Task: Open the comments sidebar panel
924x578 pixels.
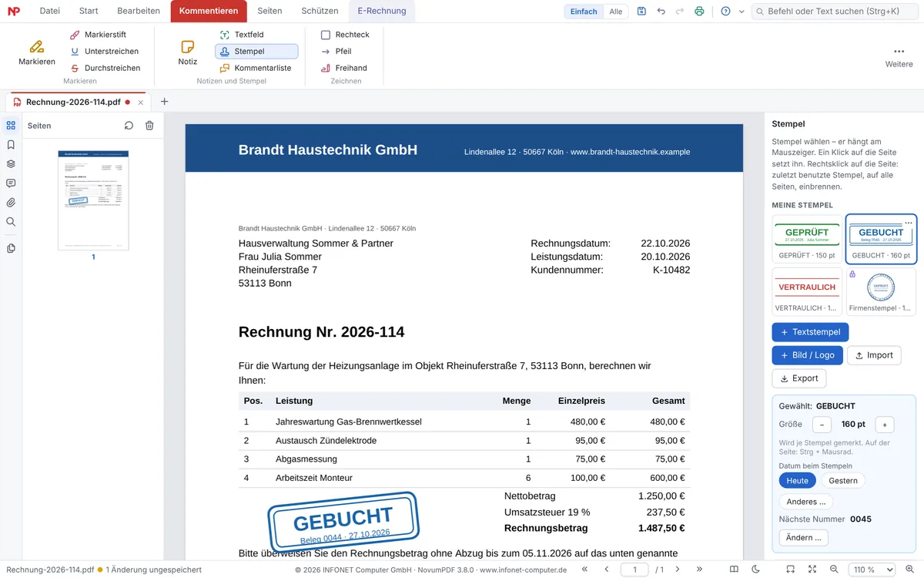Action: [11, 183]
